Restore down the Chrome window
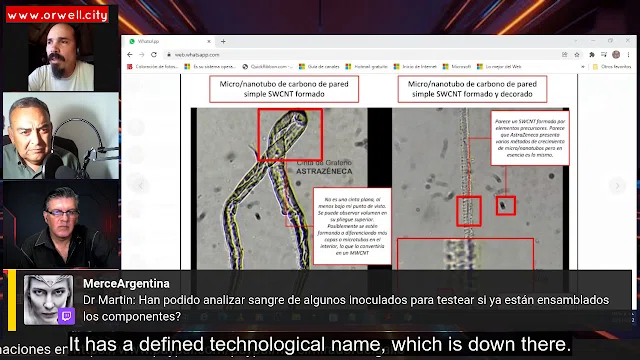The image size is (640, 360). click(610, 41)
